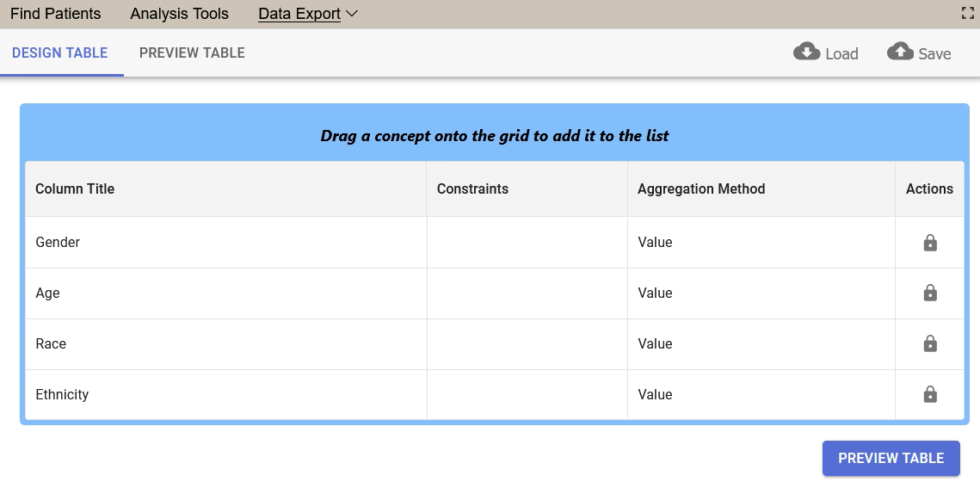
Task: Click the Value aggregation cell for Race
Action: coord(655,344)
